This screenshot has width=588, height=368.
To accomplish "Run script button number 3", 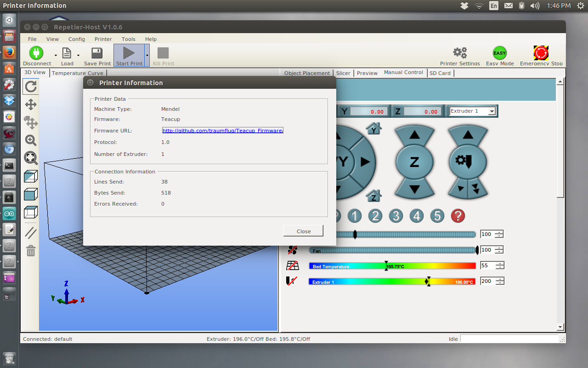I will [x=396, y=216].
